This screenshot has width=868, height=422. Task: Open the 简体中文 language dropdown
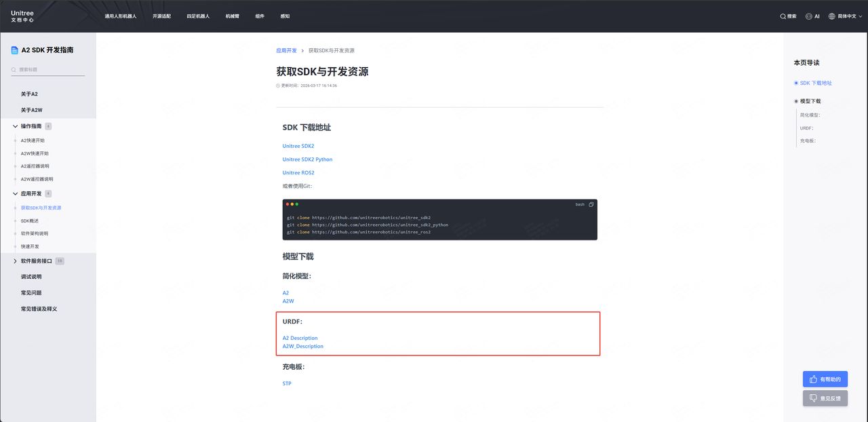tap(844, 16)
